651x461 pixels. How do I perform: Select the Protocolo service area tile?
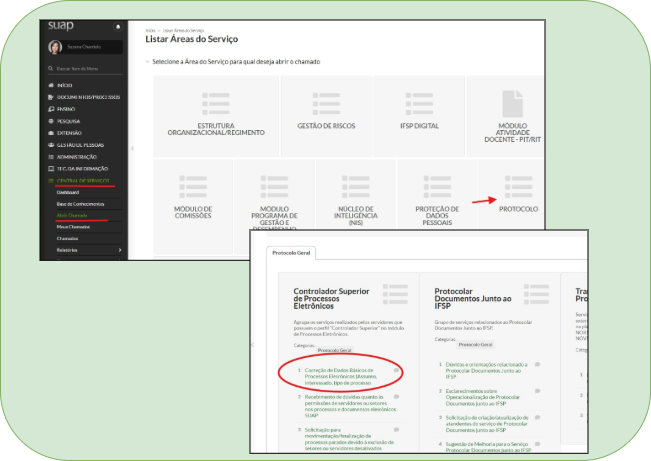pos(513,194)
